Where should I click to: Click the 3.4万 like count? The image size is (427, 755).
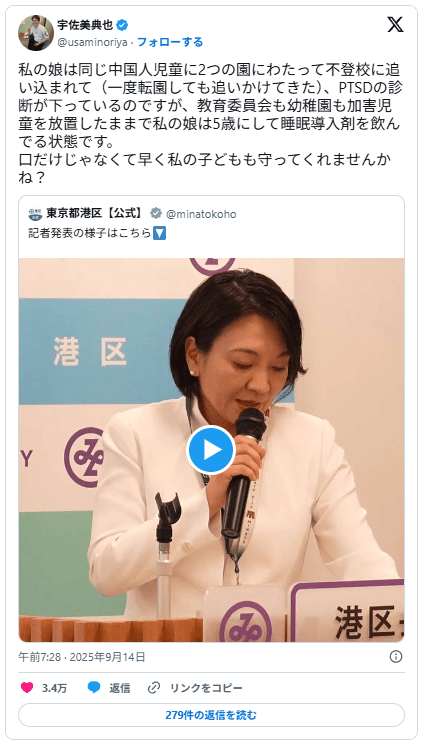point(54,688)
